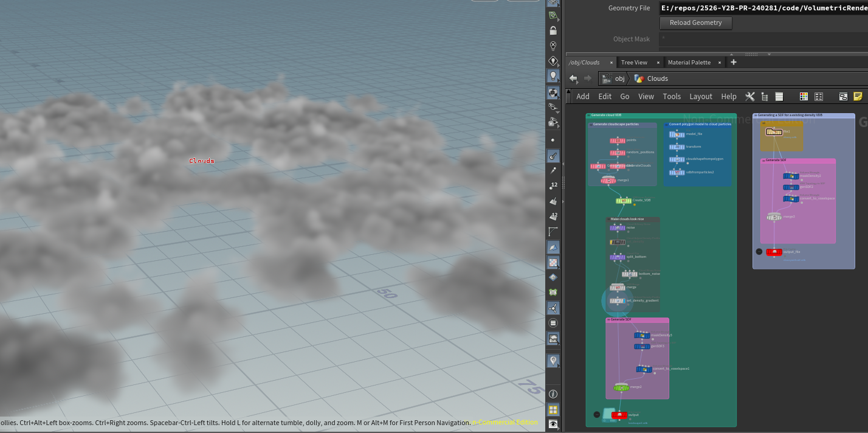The height and width of the screenshot is (433, 868).
Task: Click the protractor measure icon in viewport toolbar
Action: (553, 231)
